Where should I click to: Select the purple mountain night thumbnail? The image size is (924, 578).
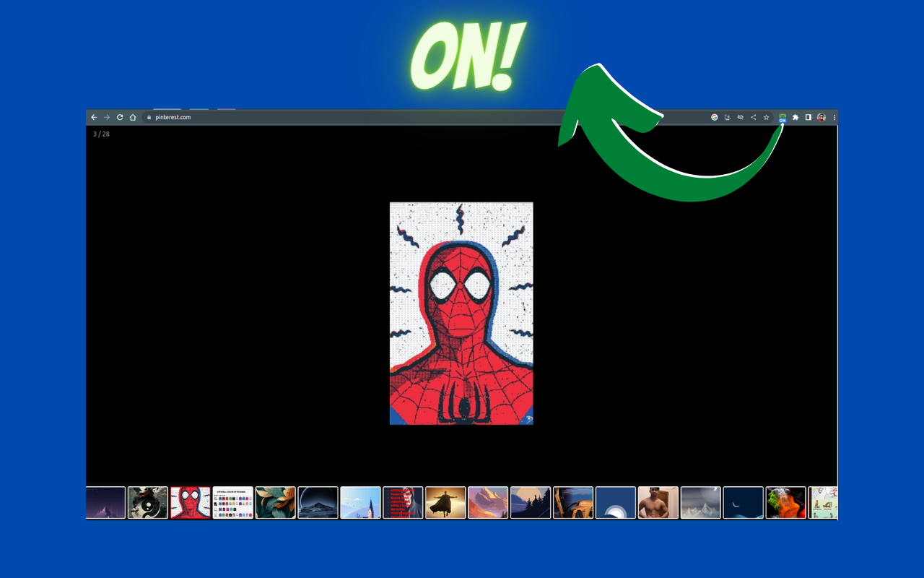pos(105,502)
